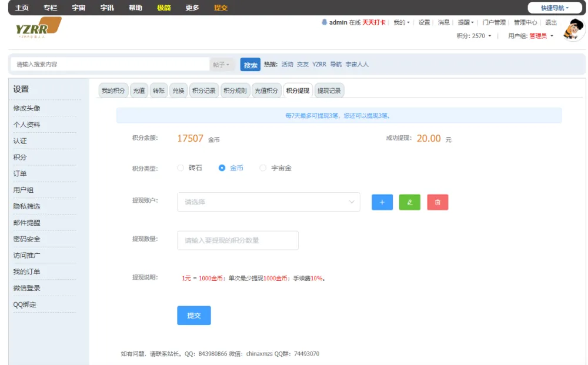The width and height of the screenshot is (588, 365).
Task: Click the red delete account trash icon
Action: [x=437, y=202]
